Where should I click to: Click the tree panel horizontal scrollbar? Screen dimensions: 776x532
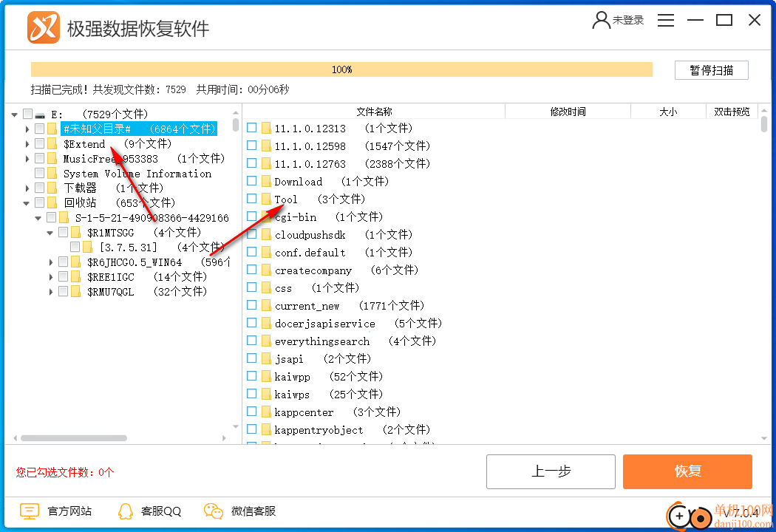(74, 438)
